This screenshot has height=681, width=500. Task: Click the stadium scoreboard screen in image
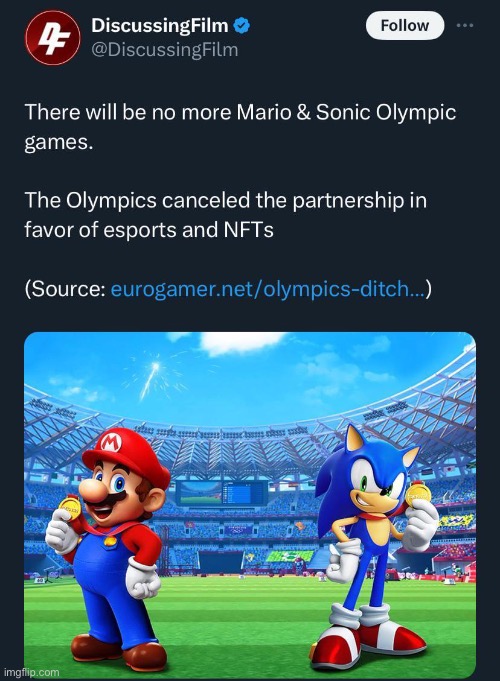coord(222,493)
